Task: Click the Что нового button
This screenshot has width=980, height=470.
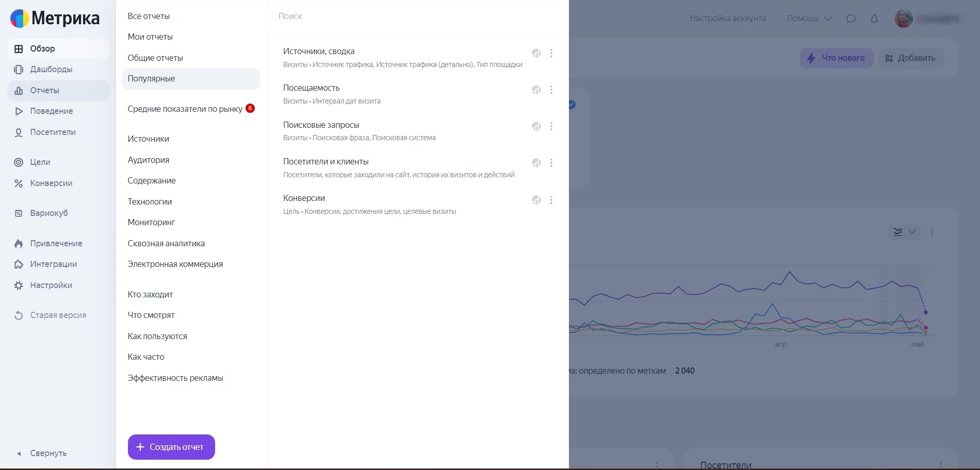Action: 837,58
